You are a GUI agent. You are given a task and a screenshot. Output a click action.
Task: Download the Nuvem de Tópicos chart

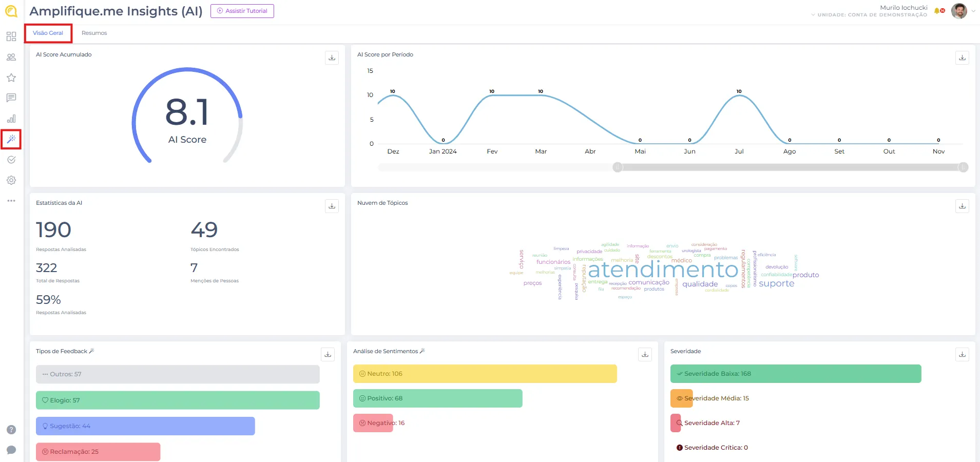(962, 206)
